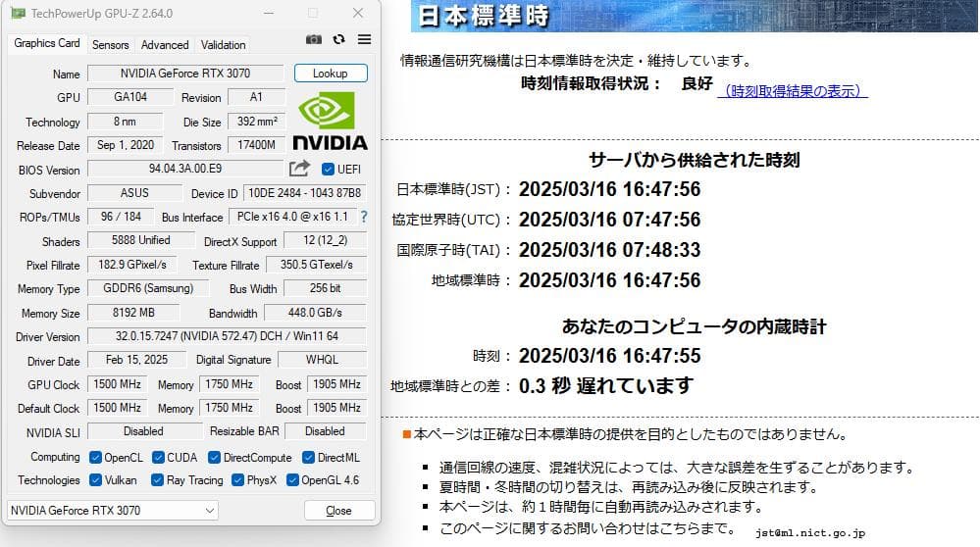Click the Default Clock Boost value 1905 MHz

click(336, 408)
